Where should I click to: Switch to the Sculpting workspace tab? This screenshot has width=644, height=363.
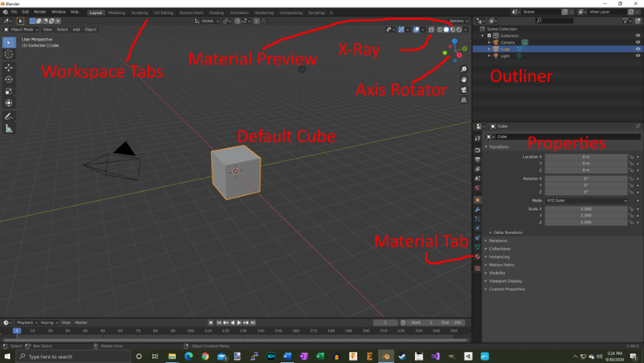point(139,12)
